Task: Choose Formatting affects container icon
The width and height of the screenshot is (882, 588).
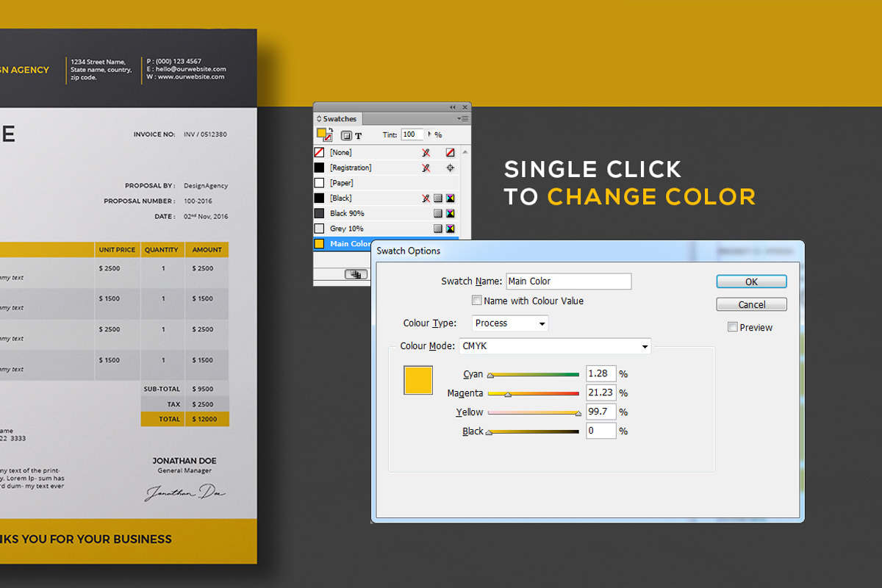Action: (345, 135)
